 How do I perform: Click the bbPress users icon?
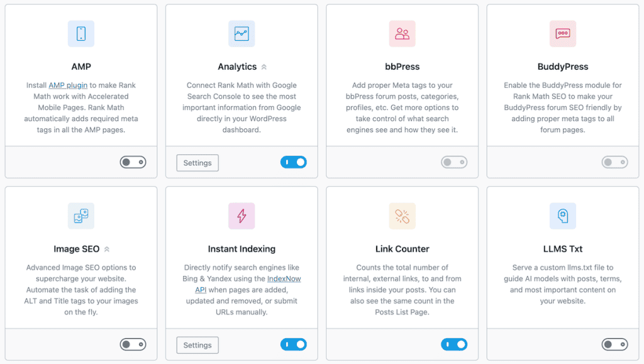(402, 33)
